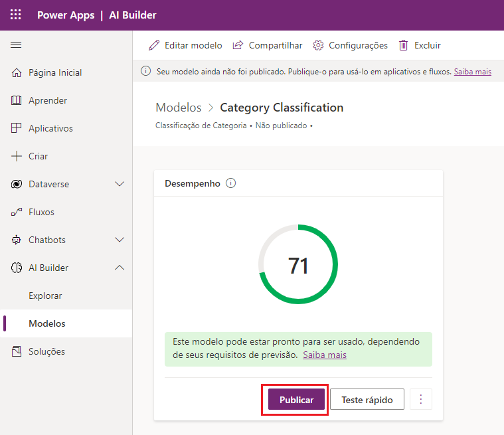Open Saiba mais link in green message
The width and height of the screenshot is (504, 435).
click(x=325, y=355)
